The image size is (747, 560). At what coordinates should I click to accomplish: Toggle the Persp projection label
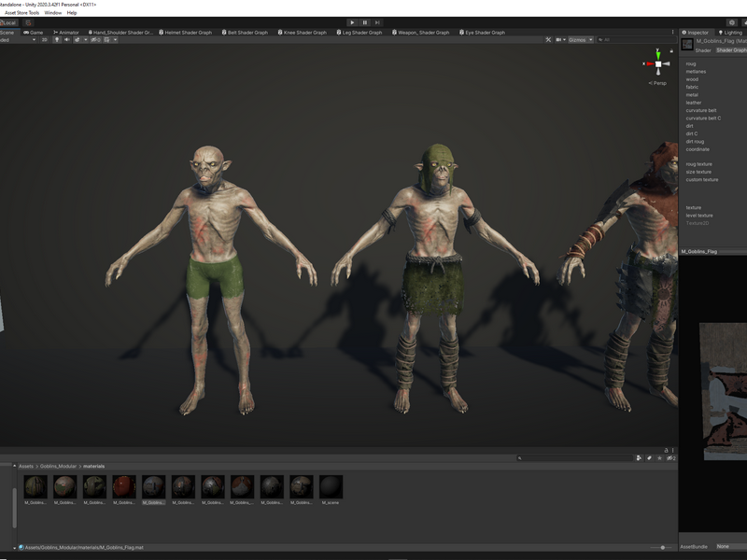tap(657, 83)
